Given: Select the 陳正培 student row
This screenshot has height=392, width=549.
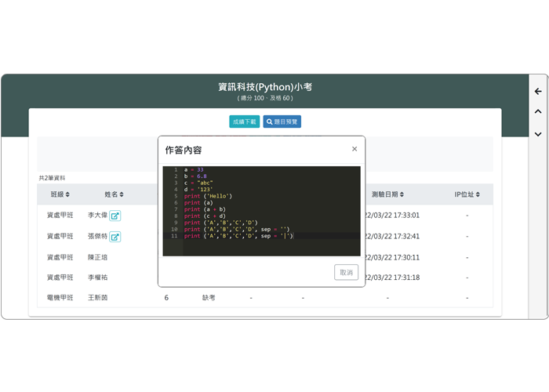Looking at the screenshot, I should click(98, 257).
